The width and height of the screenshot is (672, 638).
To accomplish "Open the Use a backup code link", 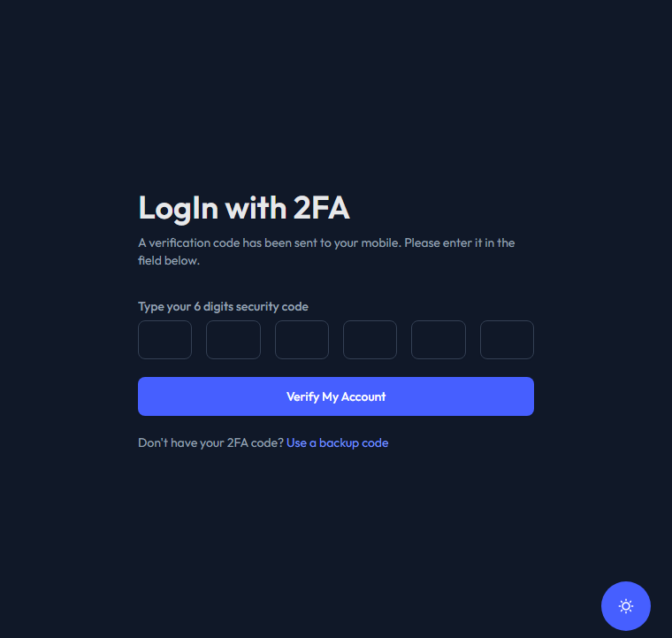I will pyautogui.click(x=337, y=442).
